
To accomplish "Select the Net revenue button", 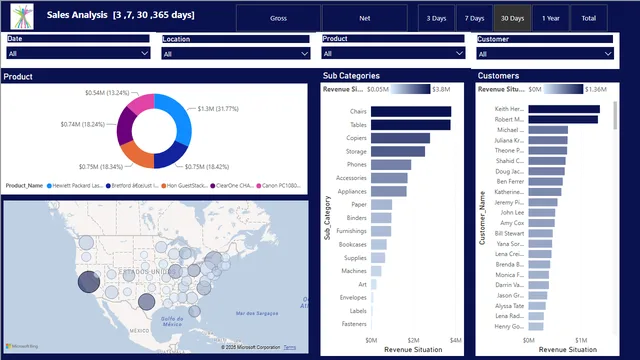I will [x=364, y=18].
